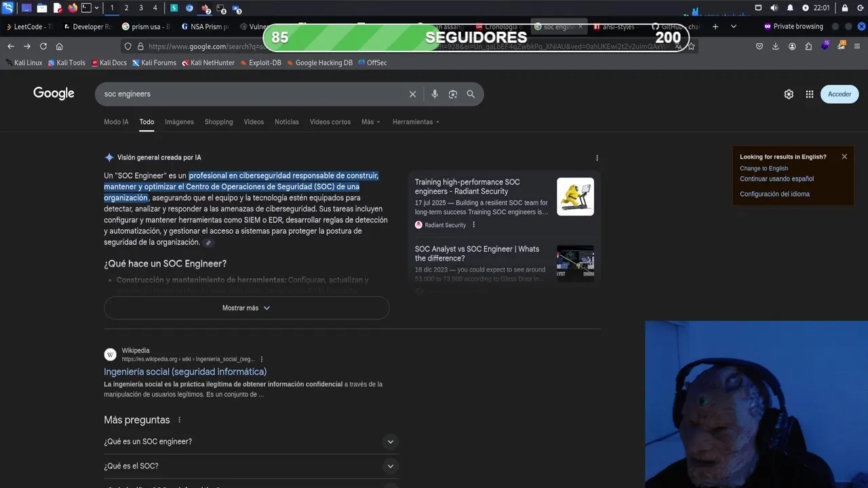Go to the browser home page
The height and width of the screenshot is (488, 868).
(60, 46)
